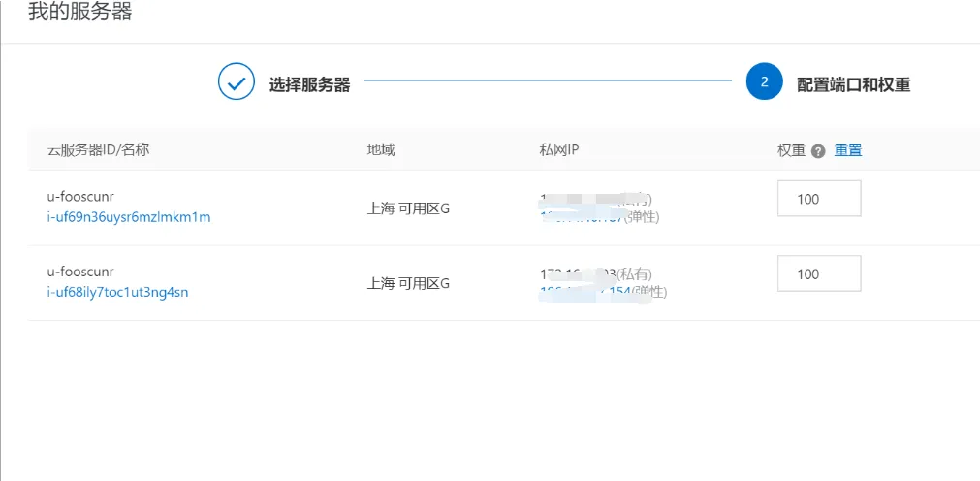Click the 我的服务器 heading

point(80,12)
